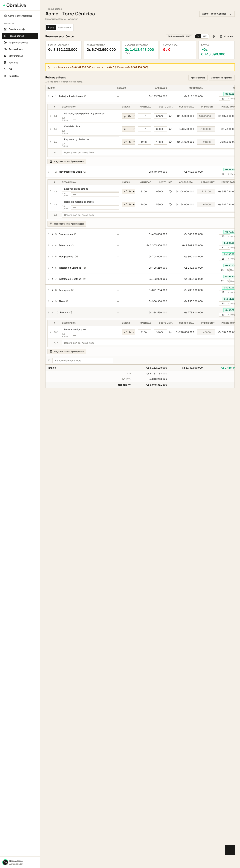
Task: Open unit dropdown for Pintura interior látex
Action: click(129, 332)
